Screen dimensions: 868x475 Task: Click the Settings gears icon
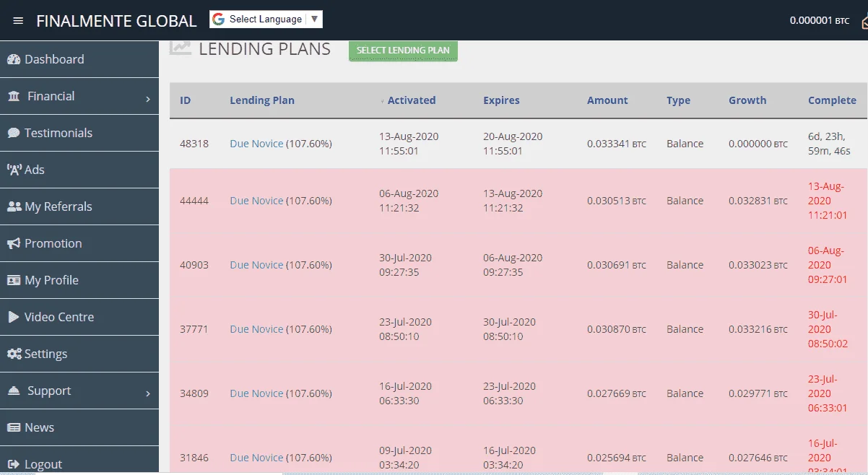(14, 354)
